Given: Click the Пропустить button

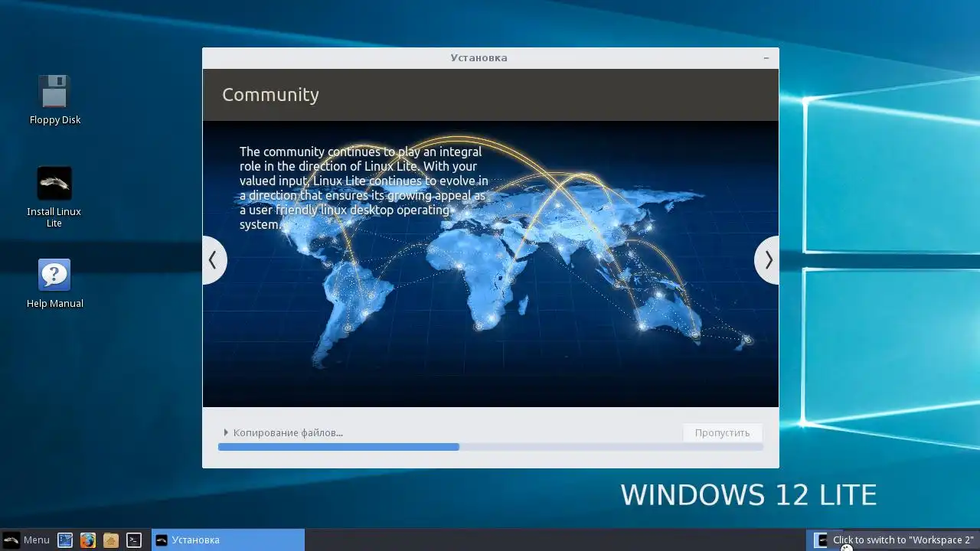Looking at the screenshot, I should (722, 433).
